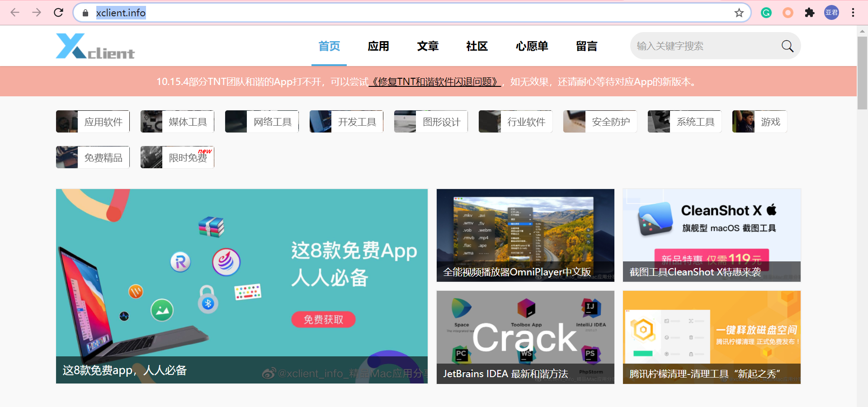Click the browser extensions puzzle icon
The image size is (868, 407).
point(810,12)
